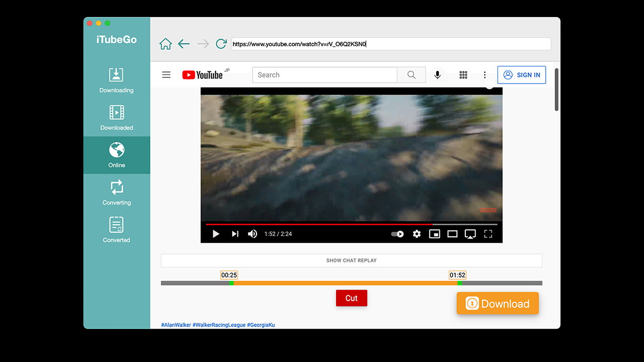Start voice search with the microphone icon
This screenshot has width=644, height=362.
click(x=438, y=75)
